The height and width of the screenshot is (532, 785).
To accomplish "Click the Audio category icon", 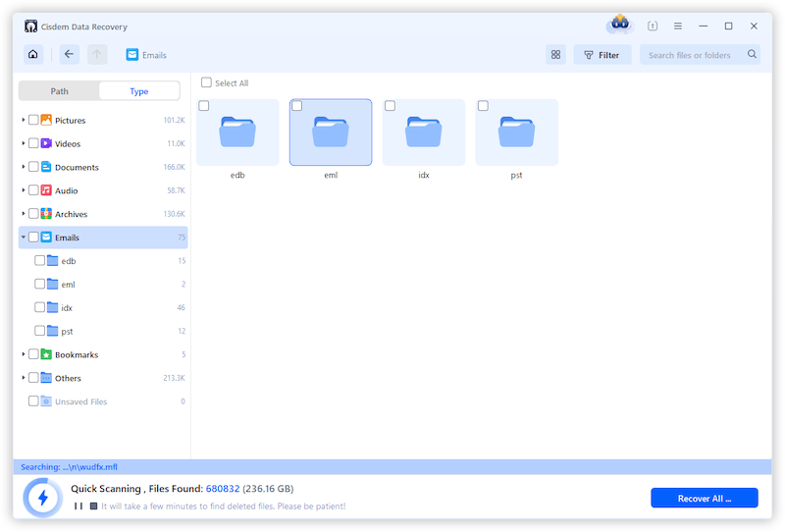I will coord(46,190).
